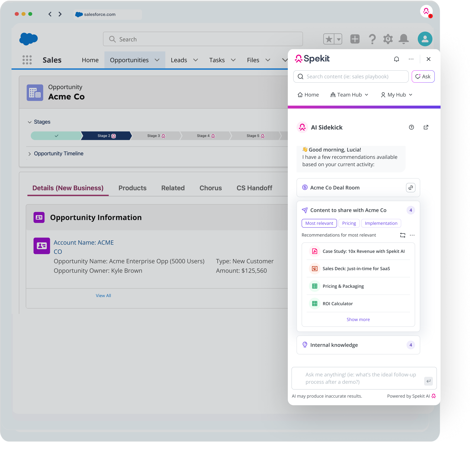476x449 pixels.
Task: Expand the Files tab chevron
Action: click(x=268, y=60)
